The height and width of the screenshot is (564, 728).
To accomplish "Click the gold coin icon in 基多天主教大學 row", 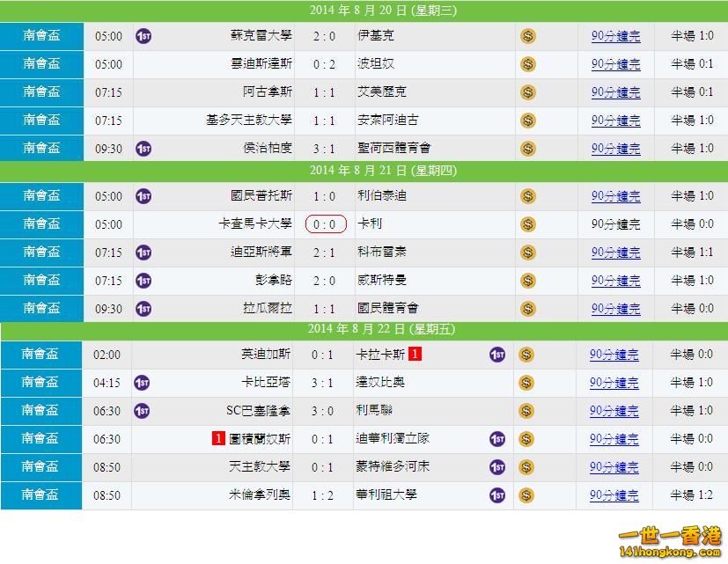I will point(528,121).
